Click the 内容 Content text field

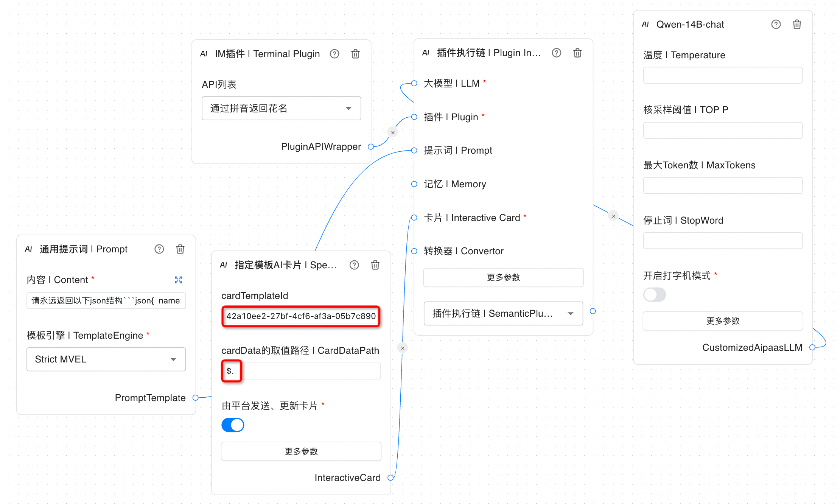[106, 300]
